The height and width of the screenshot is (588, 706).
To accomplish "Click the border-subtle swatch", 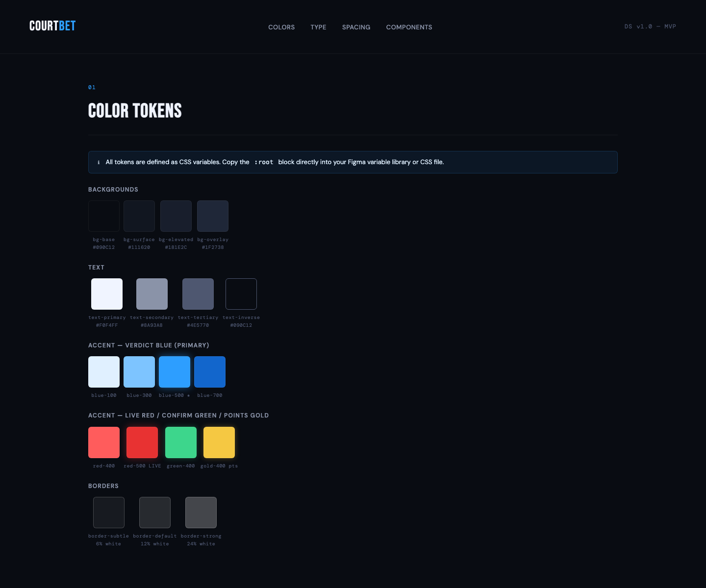I will click(x=109, y=513).
